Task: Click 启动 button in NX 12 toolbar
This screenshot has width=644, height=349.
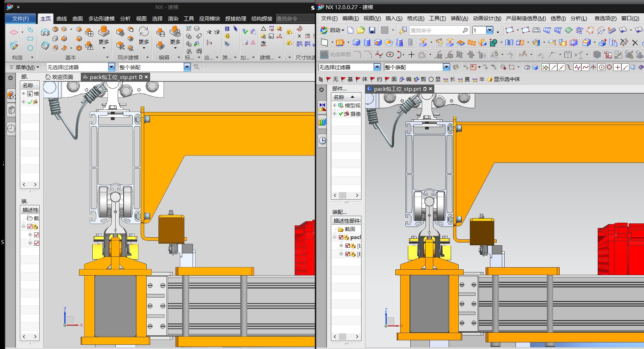Action: point(333,30)
